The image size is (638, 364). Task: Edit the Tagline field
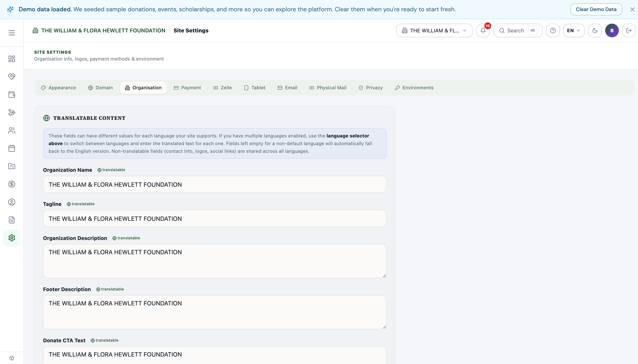click(215, 218)
